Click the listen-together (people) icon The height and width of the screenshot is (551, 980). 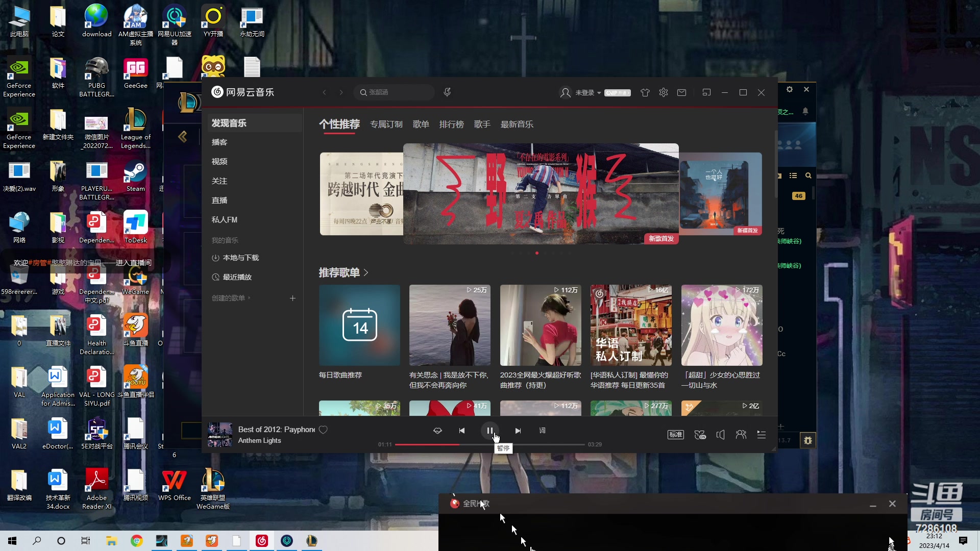[x=741, y=434]
